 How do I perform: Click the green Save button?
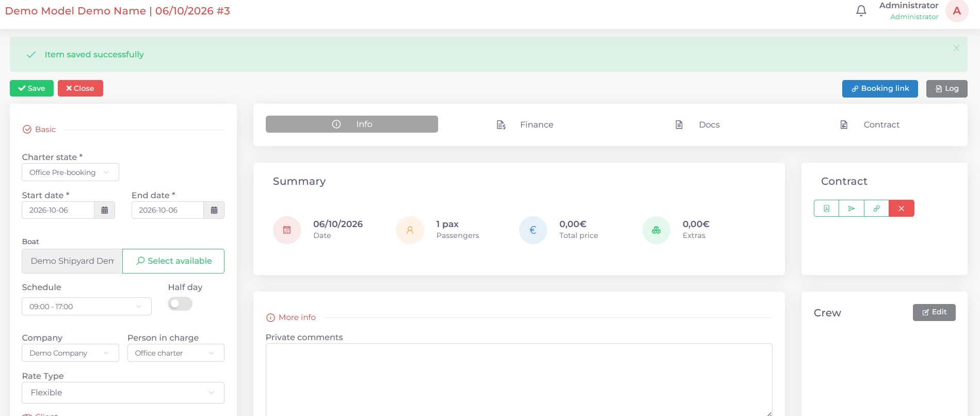(31, 88)
